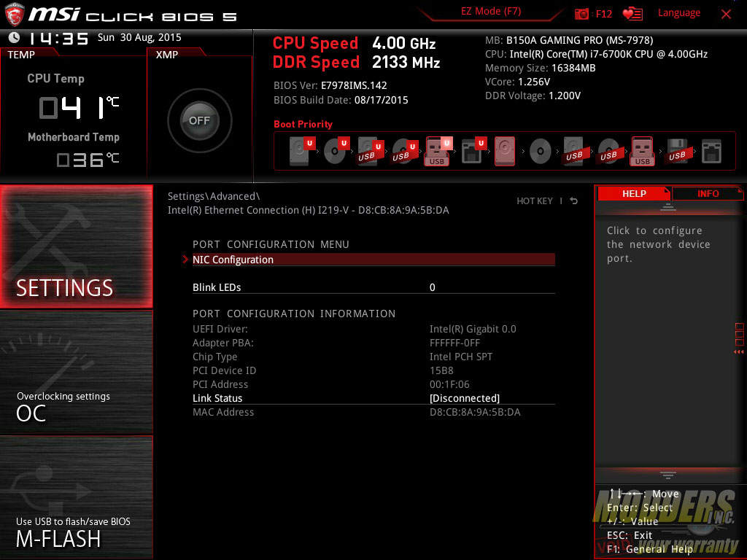Click the MAC Address row value
The image size is (747, 560).
coord(475,412)
